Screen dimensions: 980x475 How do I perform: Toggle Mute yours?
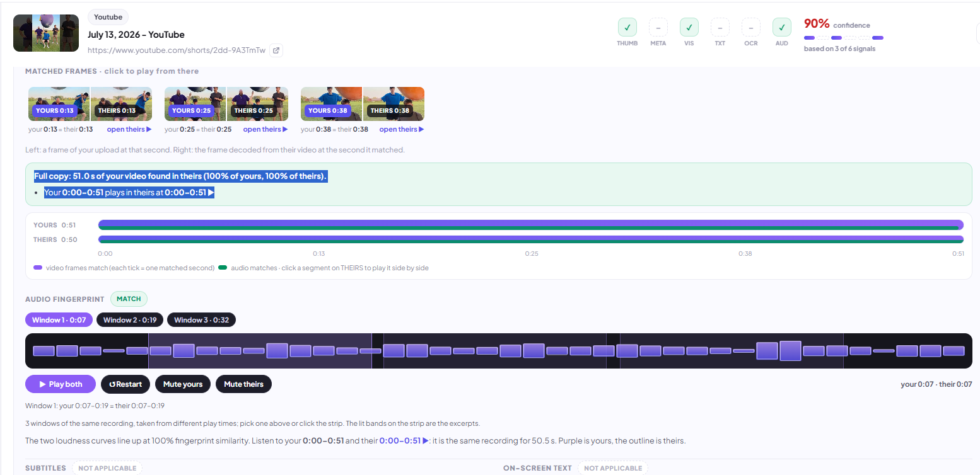tap(183, 384)
